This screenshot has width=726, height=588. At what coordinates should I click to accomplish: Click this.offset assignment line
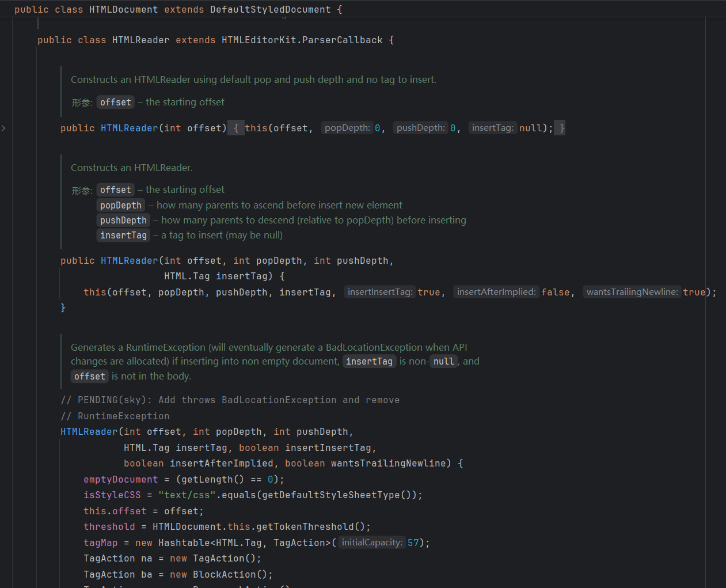[143, 511]
